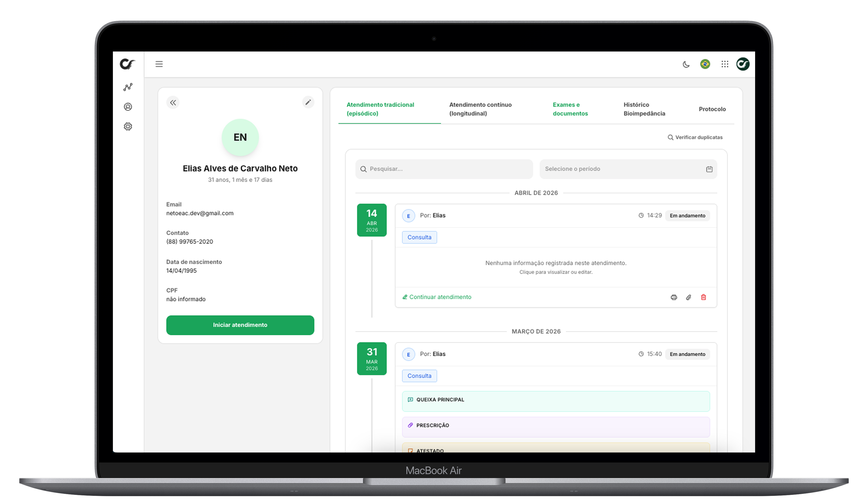Switch to dark mode with moon icon
868x504 pixels.
(686, 64)
